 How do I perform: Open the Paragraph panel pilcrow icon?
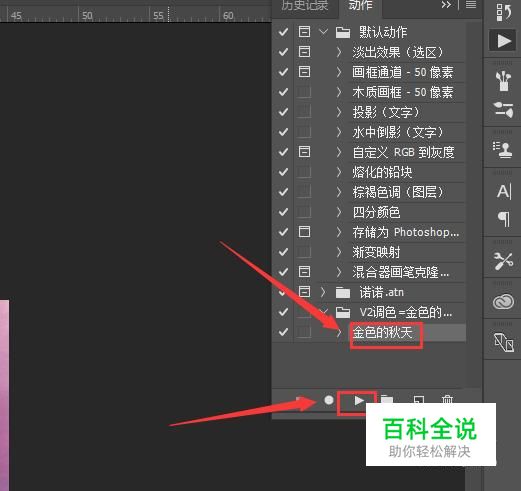pyautogui.click(x=504, y=219)
